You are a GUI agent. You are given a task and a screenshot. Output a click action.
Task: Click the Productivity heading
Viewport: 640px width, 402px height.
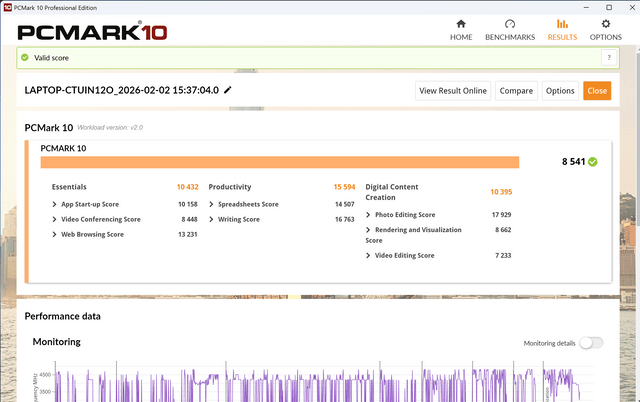[x=230, y=187]
